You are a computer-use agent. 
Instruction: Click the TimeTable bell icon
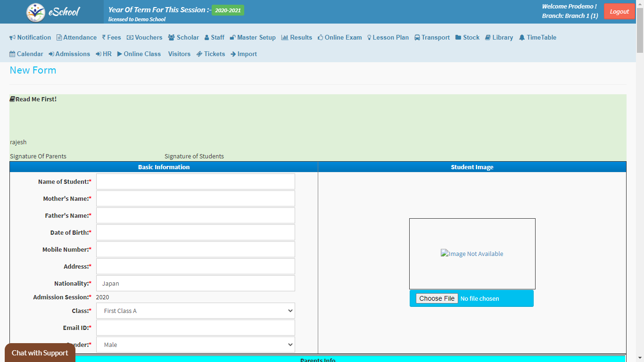pos(522,38)
